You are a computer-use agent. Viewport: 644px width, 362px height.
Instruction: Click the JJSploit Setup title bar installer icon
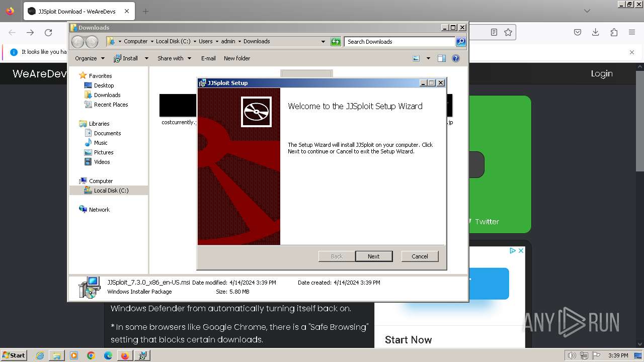(x=202, y=83)
